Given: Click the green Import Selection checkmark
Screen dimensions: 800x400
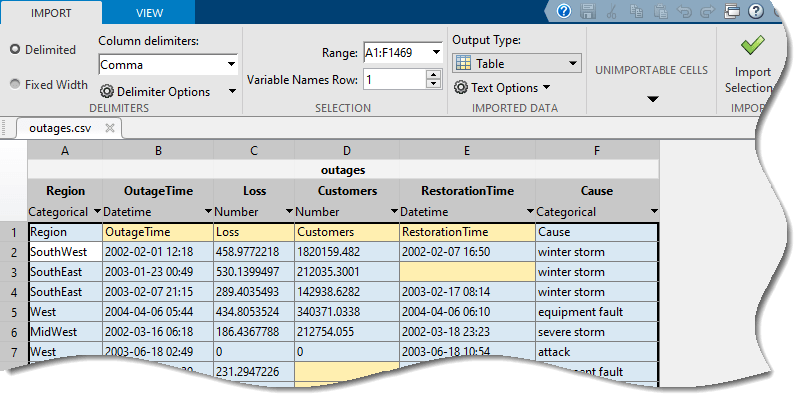Looking at the screenshot, I should click(x=753, y=45).
